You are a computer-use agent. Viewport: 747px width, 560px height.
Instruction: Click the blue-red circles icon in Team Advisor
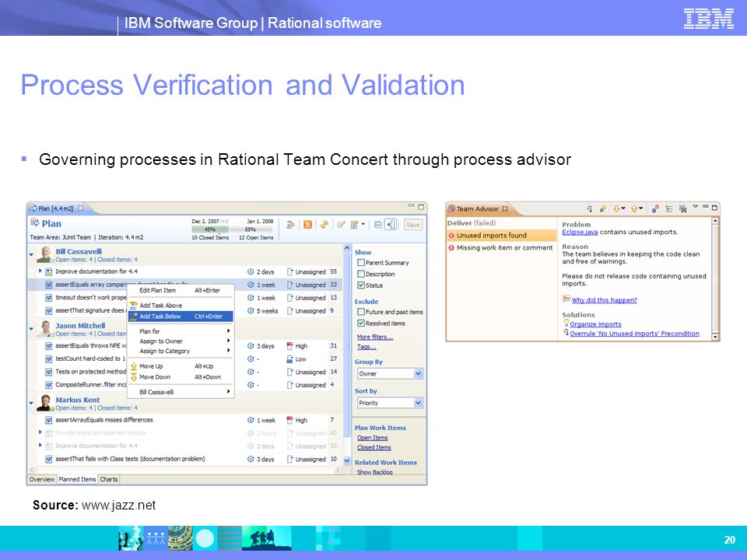tap(655, 208)
